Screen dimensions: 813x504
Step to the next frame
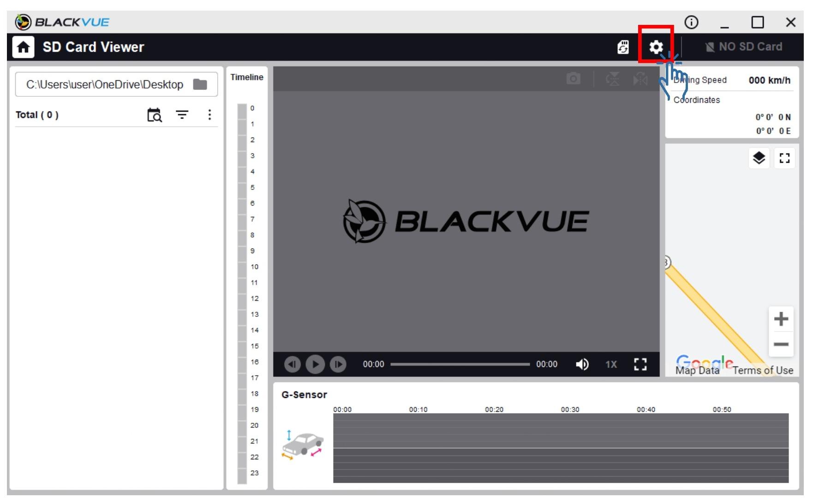(x=338, y=364)
